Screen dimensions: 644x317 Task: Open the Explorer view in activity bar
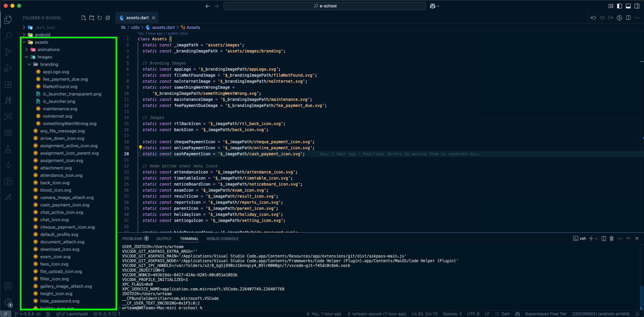click(8, 20)
